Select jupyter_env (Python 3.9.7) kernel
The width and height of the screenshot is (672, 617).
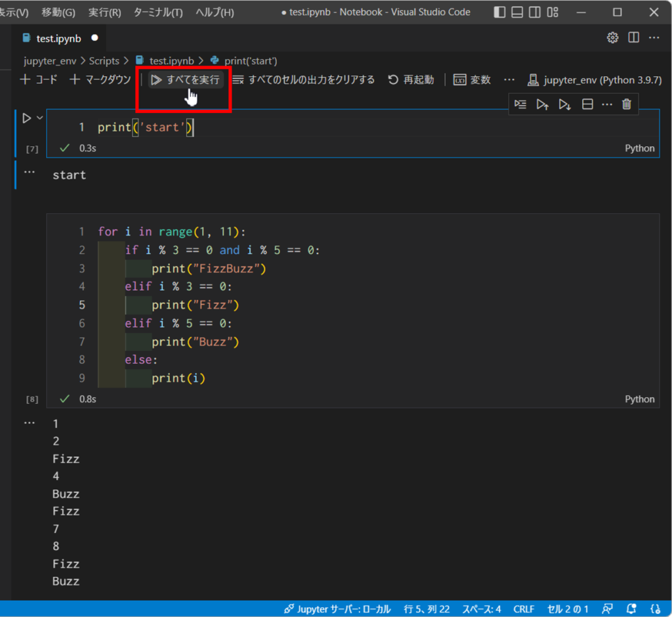coord(595,80)
